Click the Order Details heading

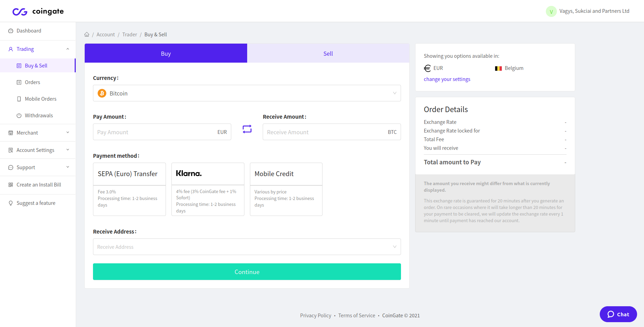[x=446, y=109]
